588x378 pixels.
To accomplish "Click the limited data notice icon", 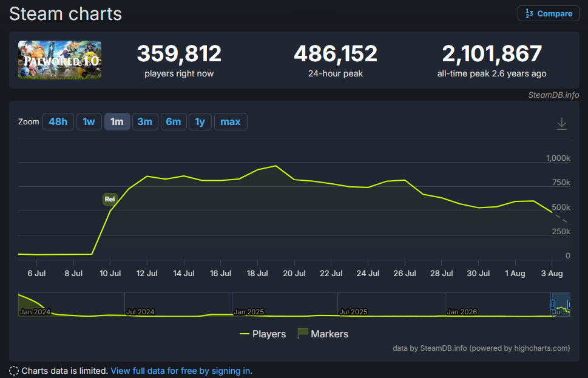I will pos(14,371).
